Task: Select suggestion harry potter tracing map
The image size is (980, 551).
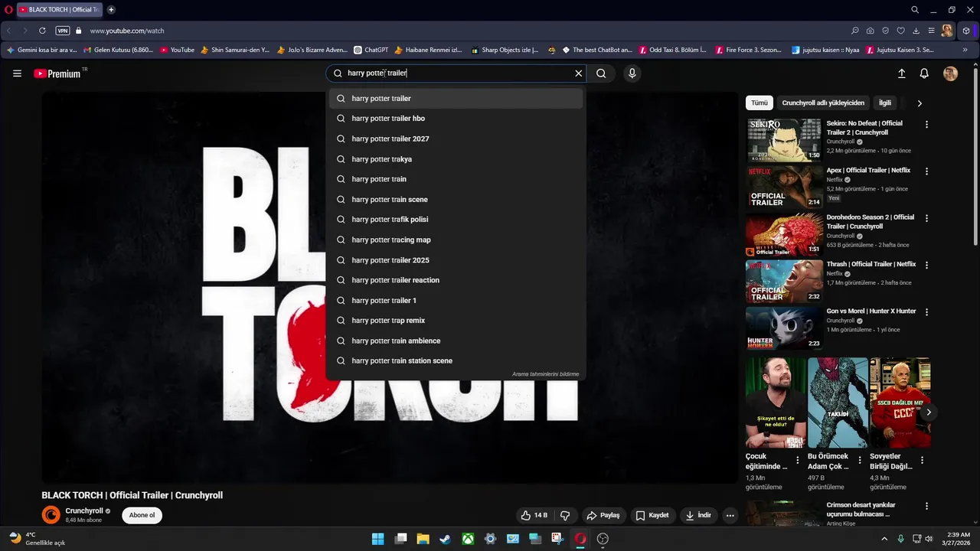Action: (x=456, y=240)
